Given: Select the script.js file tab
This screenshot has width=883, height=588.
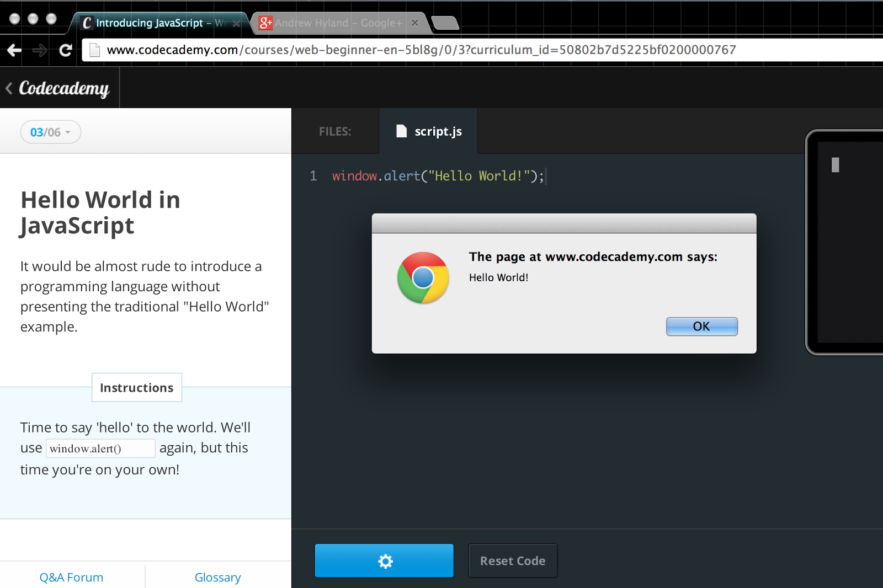Looking at the screenshot, I should [428, 131].
